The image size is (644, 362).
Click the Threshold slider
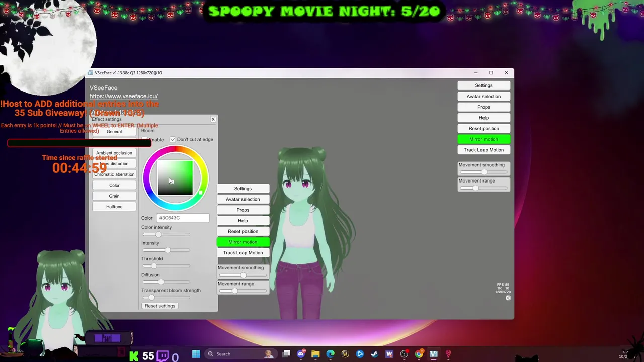(x=166, y=266)
